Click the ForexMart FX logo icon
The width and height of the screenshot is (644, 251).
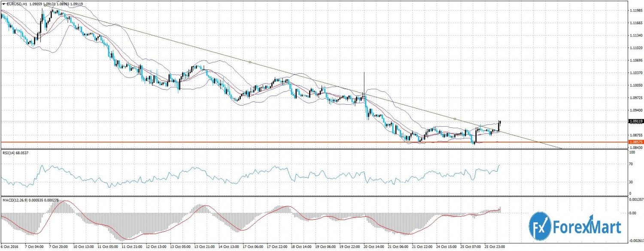[x=541, y=223]
